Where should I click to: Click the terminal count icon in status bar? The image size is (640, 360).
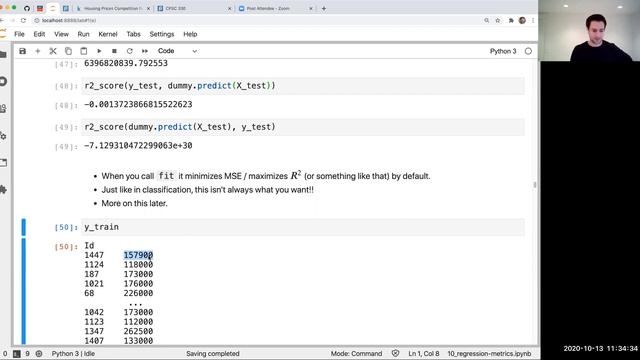point(17,354)
